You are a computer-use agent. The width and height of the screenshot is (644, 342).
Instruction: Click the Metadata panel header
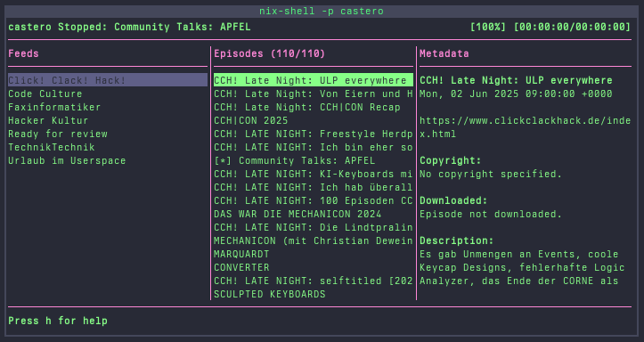444,53
